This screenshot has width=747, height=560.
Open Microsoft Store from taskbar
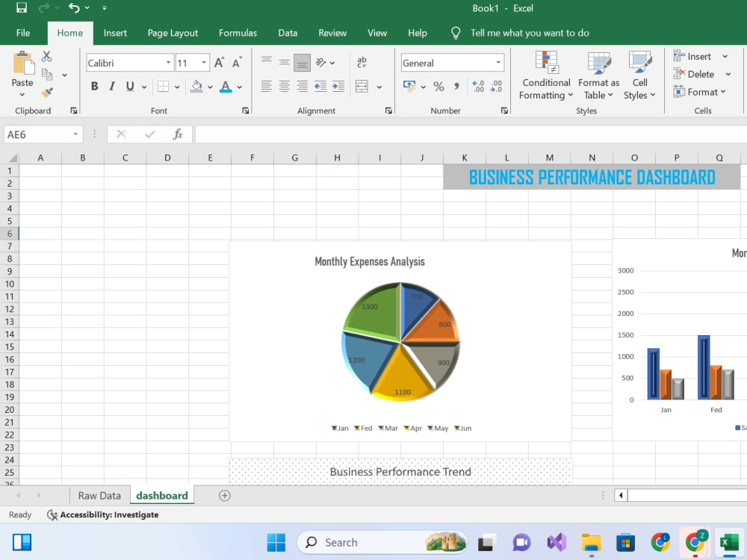pyautogui.click(x=625, y=542)
